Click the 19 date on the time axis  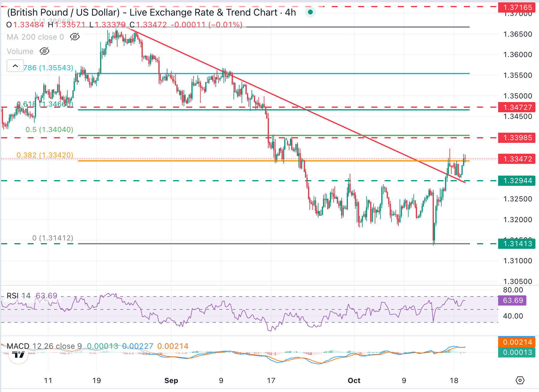tap(97, 381)
